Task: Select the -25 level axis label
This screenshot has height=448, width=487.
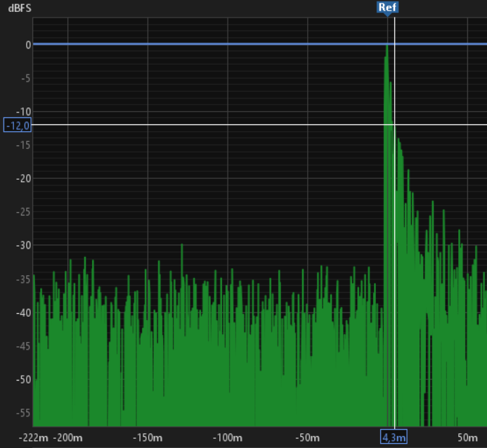Action: (x=23, y=212)
